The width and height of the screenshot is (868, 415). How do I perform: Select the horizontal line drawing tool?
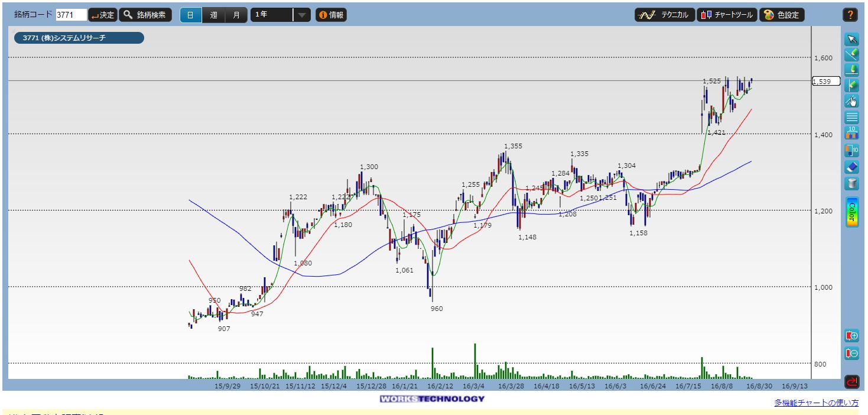(x=851, y=70)
